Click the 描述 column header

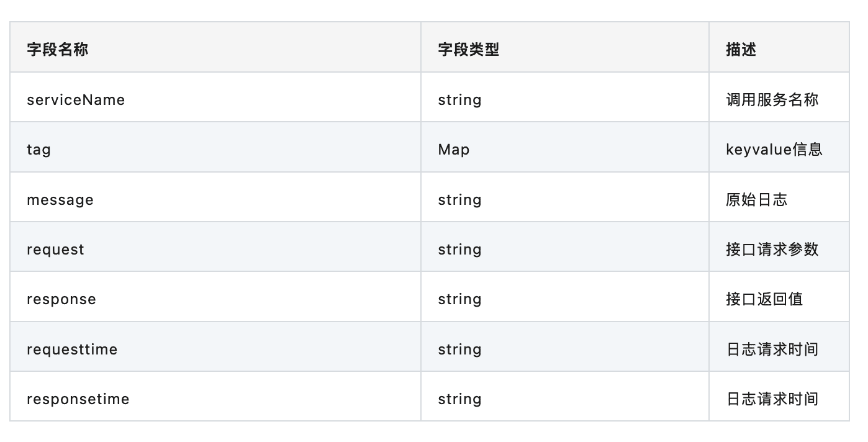741,50
